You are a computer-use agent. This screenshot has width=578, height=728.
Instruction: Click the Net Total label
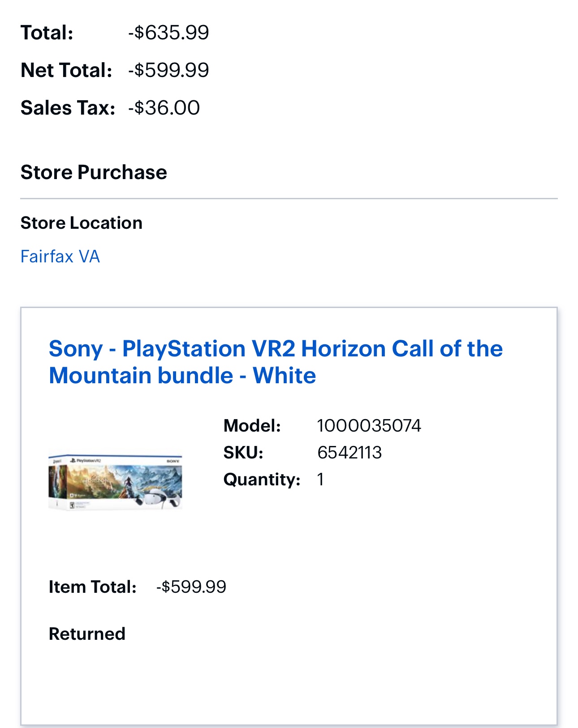66,70
